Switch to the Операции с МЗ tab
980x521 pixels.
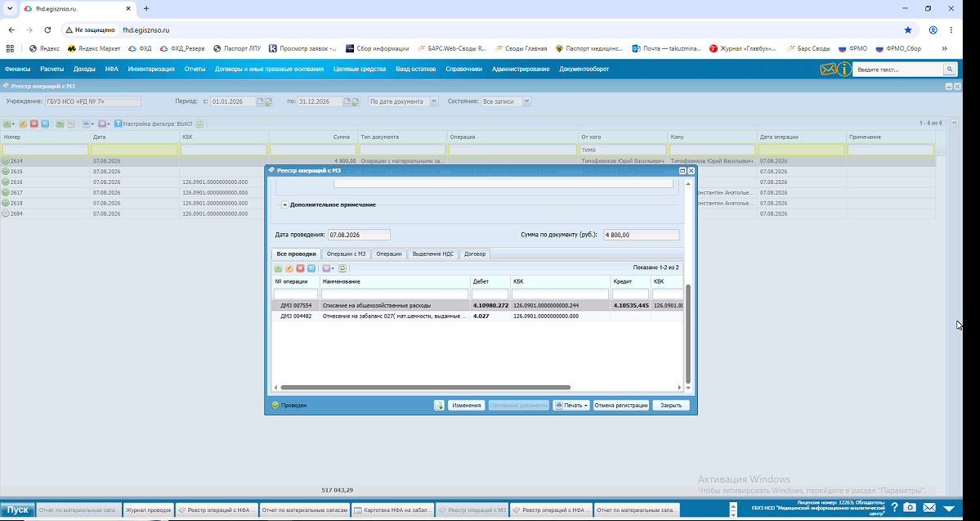tap(347, 254)
